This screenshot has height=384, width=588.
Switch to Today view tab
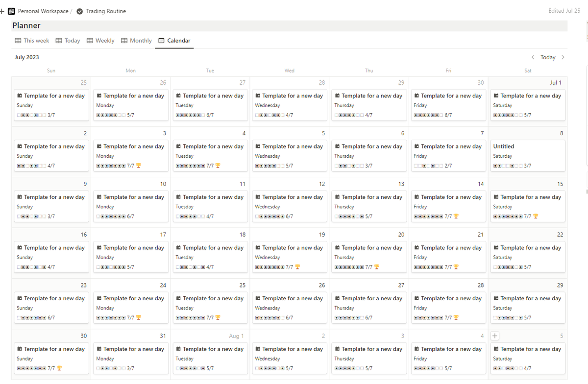point(68,41)
